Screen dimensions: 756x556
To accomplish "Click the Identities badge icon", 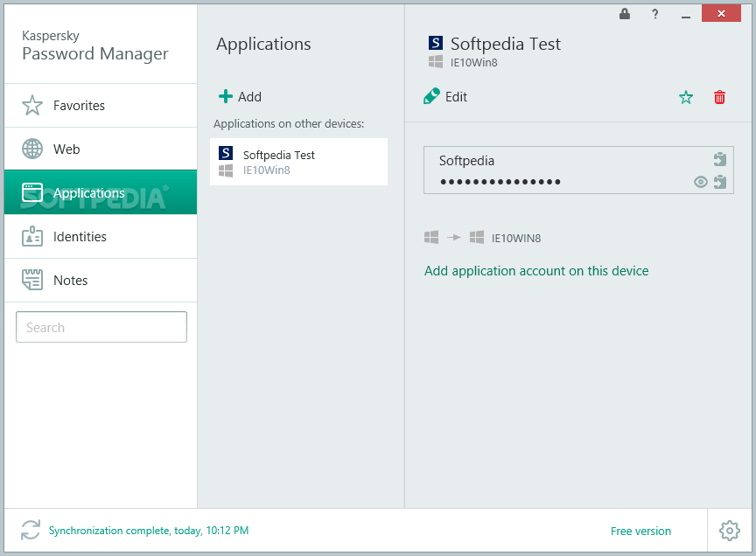I will [32, 237].
